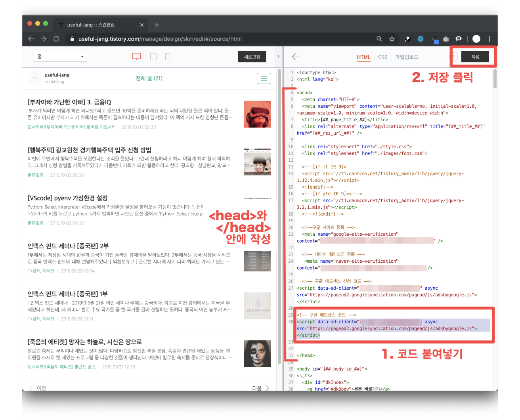520x420 pixels.
Task: Click the 적용 apply button
Action: pos(475,57)
